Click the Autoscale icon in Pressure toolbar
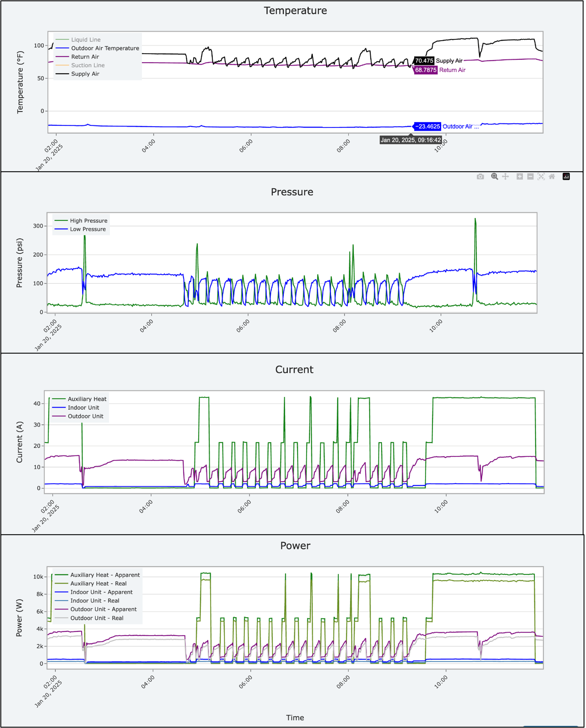This screenshot has width=586, height=728. (541, 176)
